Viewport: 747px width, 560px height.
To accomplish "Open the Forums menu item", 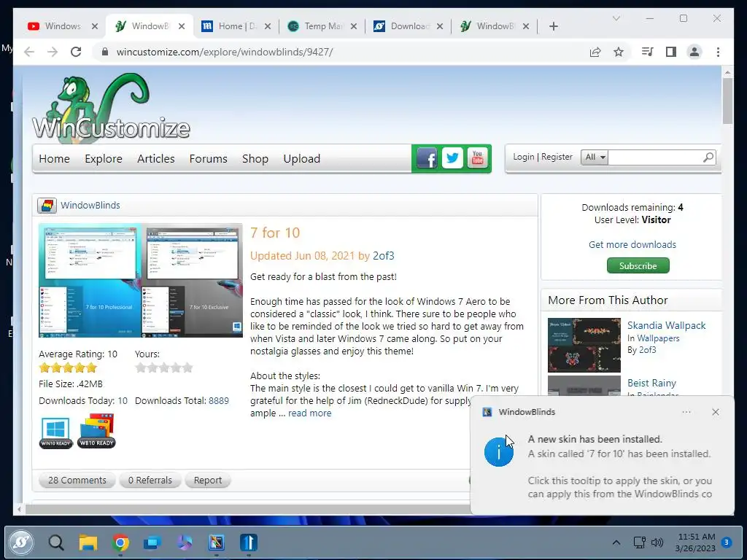I will pos(208,158).
